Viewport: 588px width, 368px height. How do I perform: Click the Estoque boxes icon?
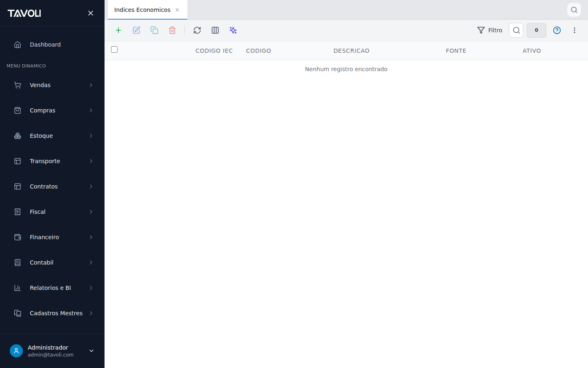pos(18,136)
